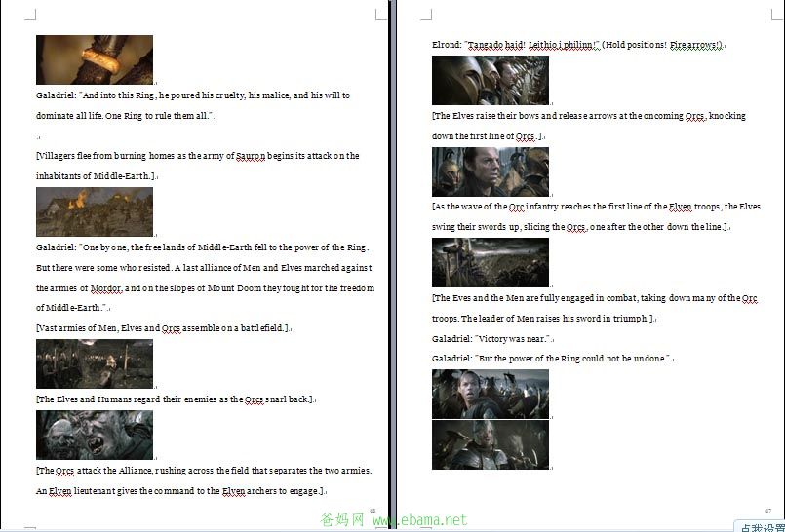The height and width of the screenshot is (532, 785).
Task: Select the wide battlefield image on the right page
Action: [491, 262]
